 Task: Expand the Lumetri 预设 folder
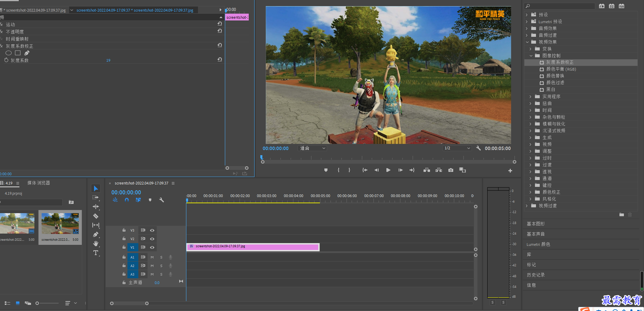(527, 21)
